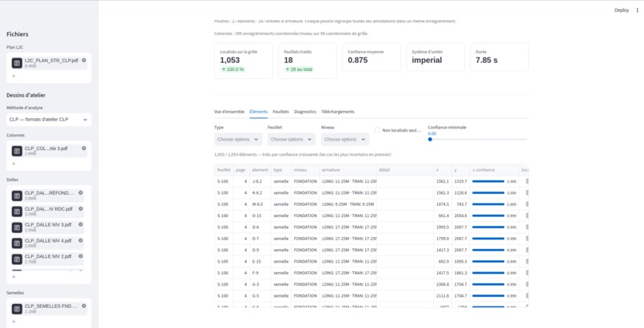Viewport: 644px width, 328px height.
Task: Select the CLP_DALLE NIV 3.pdf file name
Action: (48, 225)
